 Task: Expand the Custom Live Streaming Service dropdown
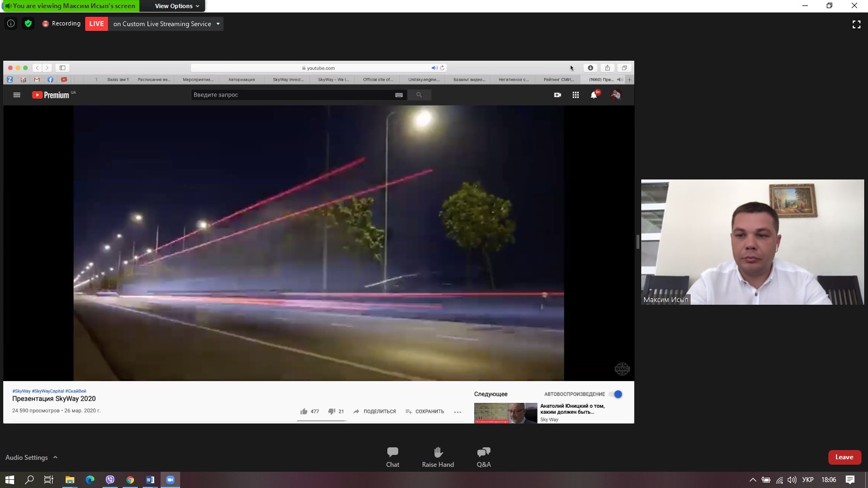[218, 24]
